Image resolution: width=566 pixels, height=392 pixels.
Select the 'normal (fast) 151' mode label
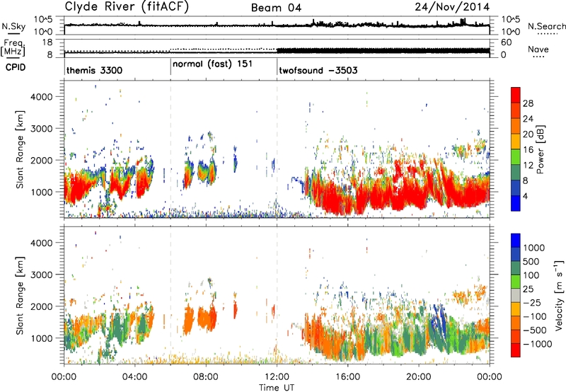point(212,64)
